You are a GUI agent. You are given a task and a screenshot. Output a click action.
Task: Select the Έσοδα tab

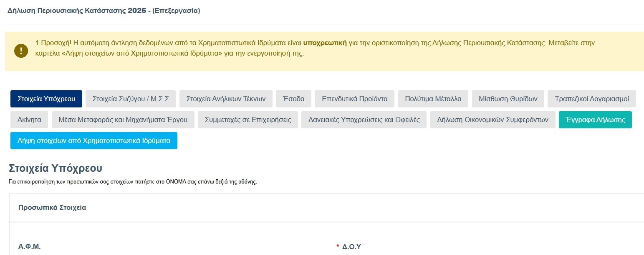[x=293, y=99]
